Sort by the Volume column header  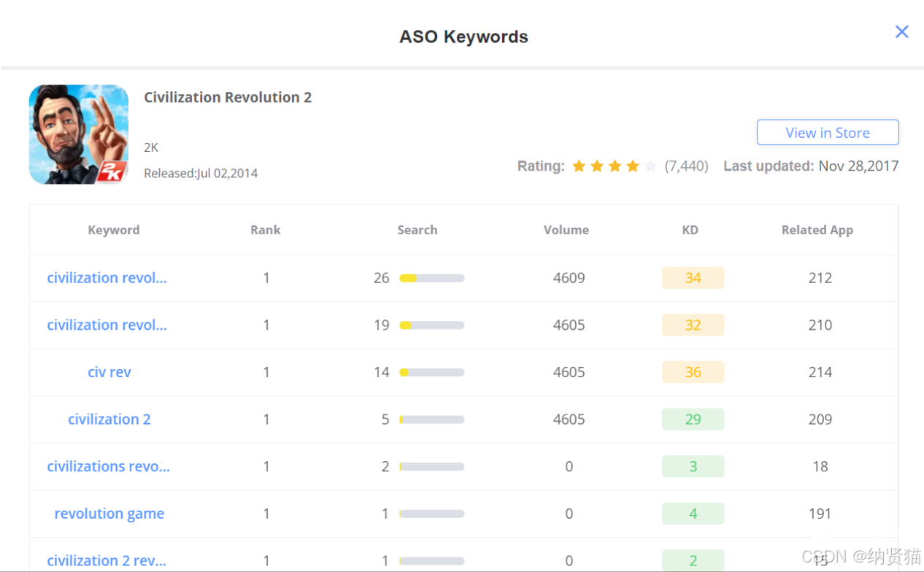point(566,230)
